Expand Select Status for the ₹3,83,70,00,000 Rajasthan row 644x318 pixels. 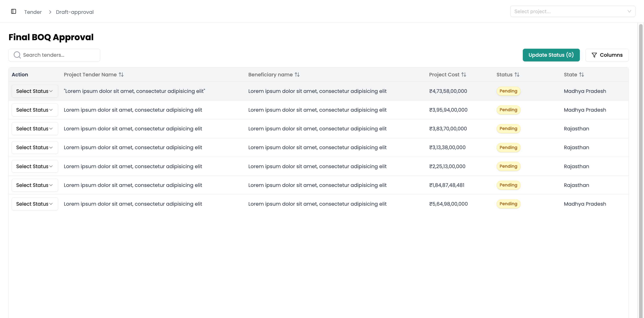point(34,128)
